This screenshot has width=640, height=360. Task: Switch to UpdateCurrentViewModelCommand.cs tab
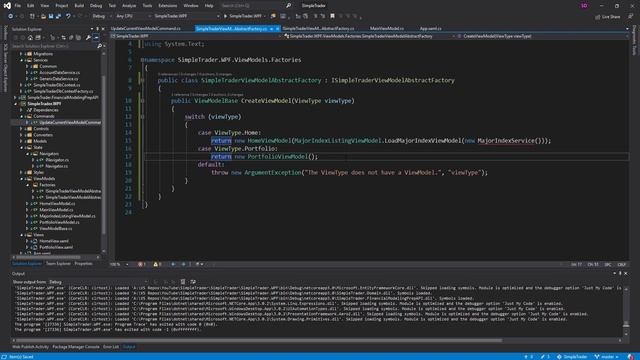tap(146, 29)
